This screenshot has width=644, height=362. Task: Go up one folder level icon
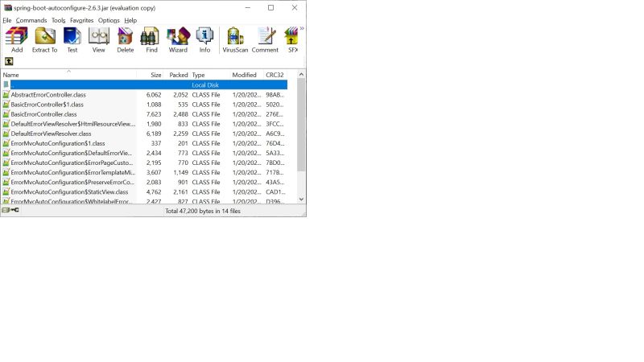(9, 61)
